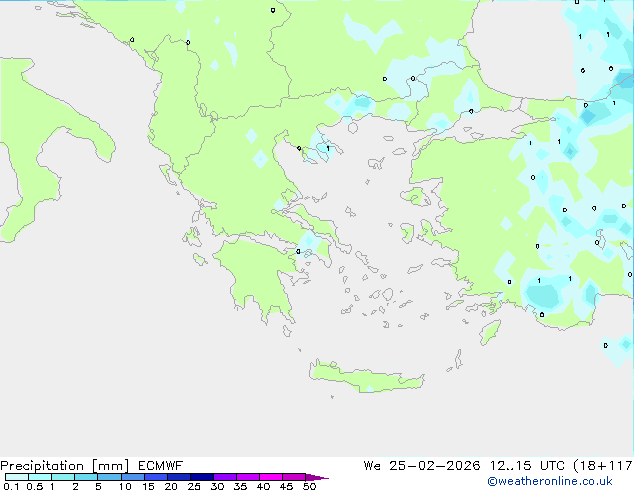Pick the 10–15 mm legend color swatch

coord(132,477)
